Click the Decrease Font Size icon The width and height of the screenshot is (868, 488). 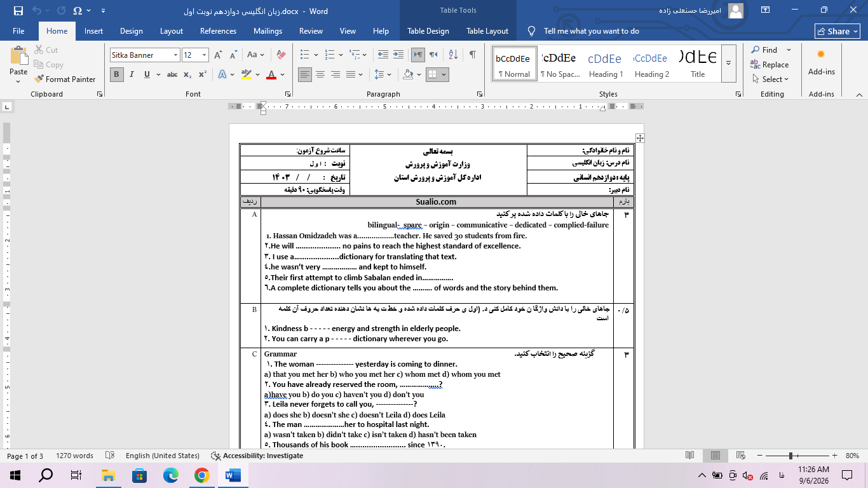coord(233,55)
